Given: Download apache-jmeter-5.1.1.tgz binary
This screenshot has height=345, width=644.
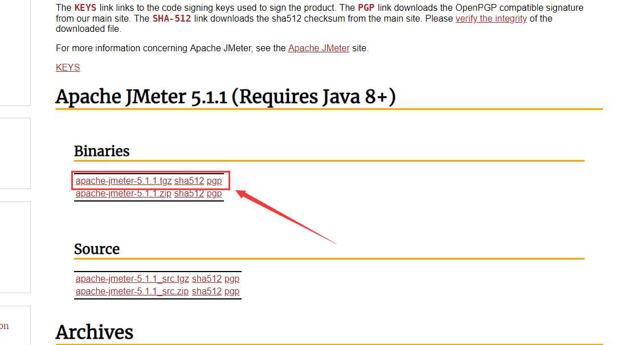Looking at the screenshot, I should tap(124, 180).
